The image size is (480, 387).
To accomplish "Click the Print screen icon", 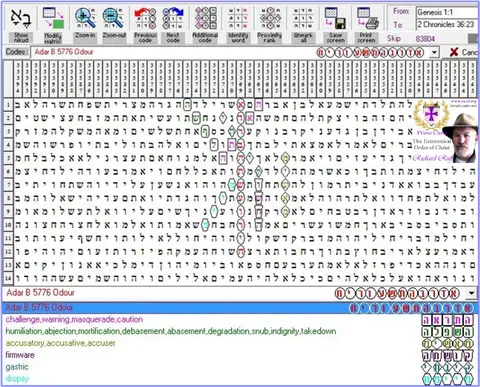I will coord(367,25).
